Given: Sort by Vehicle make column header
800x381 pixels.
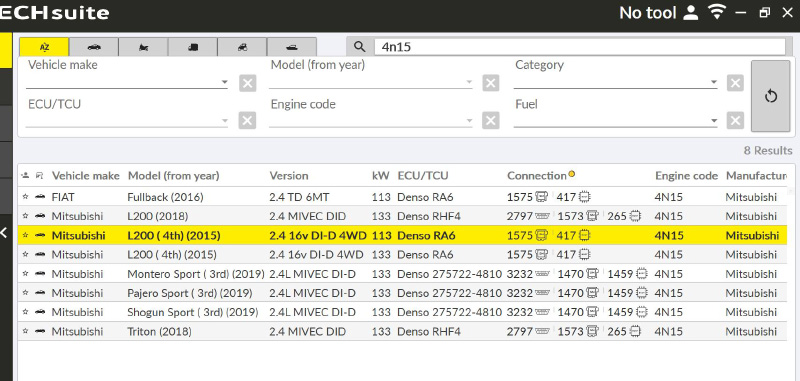Looking at the screenshot, I should 85,176.
